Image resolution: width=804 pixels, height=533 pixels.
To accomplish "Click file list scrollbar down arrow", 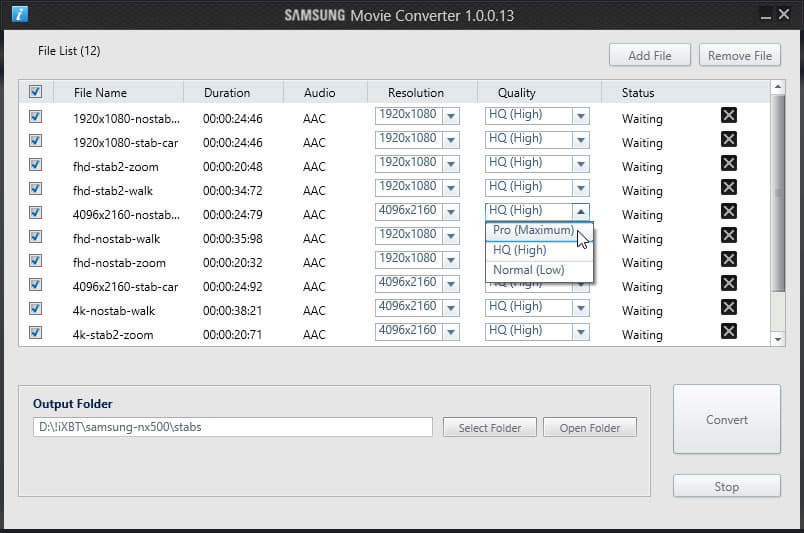I will (778, 339).
